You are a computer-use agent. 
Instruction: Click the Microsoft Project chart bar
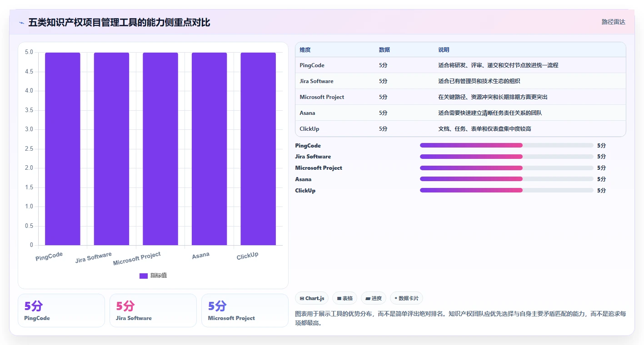tap(160, 149)
